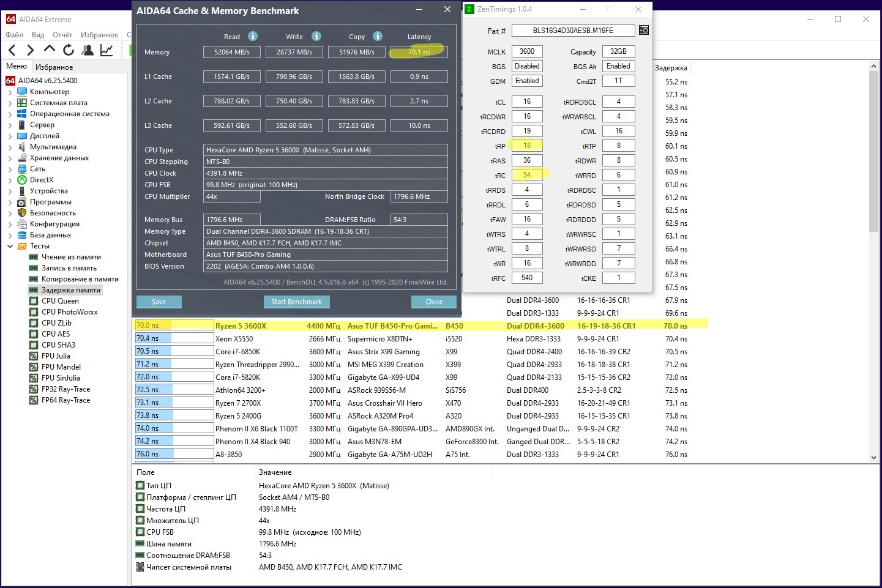The width and height of the screenshot is (882, 588).
Task: Open the Избранное menu in menu bar
Action: (99, 35)
